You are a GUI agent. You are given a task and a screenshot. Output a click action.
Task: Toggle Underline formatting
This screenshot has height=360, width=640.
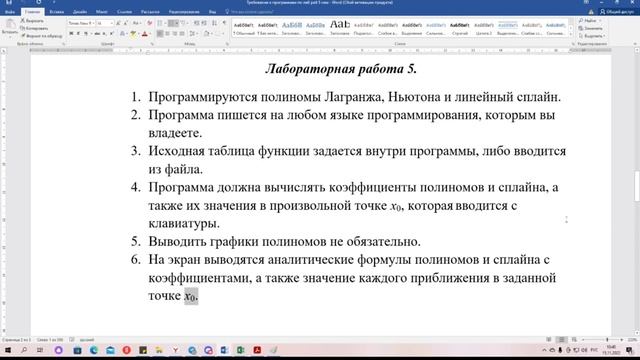(x=86, y=34)
